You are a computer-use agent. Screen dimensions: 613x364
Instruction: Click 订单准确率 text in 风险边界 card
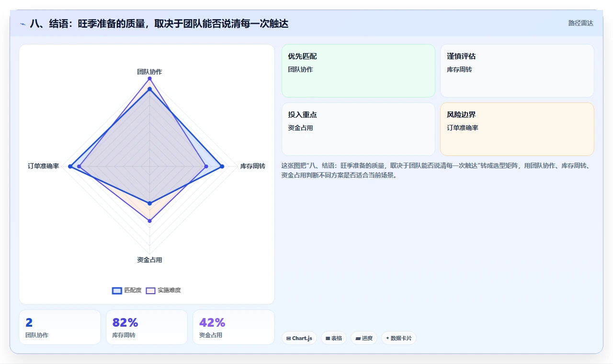(x=463, y=128)
